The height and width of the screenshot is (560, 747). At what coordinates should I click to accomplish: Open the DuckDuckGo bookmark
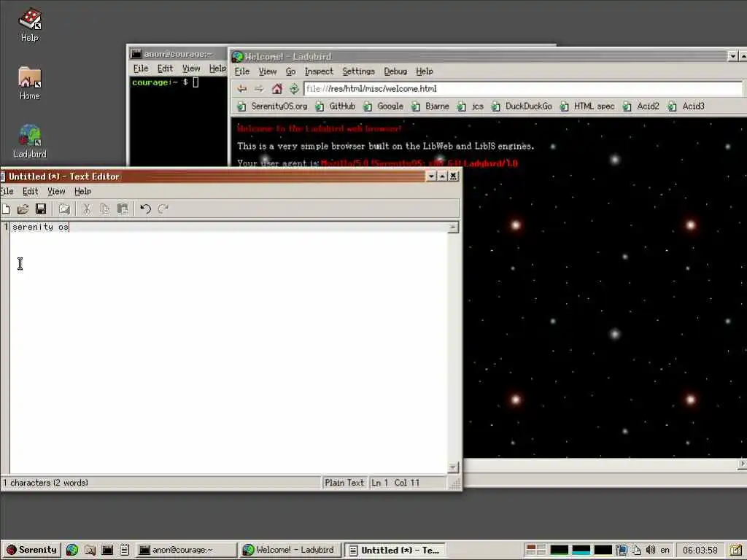click(522, 106)
